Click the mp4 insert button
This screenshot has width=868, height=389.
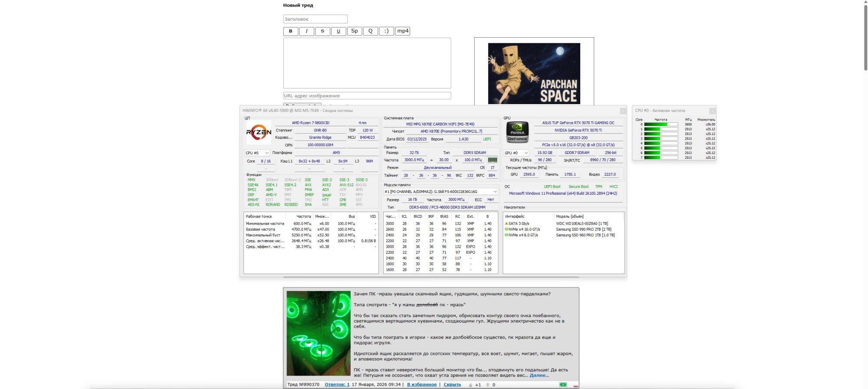(403, 31)
